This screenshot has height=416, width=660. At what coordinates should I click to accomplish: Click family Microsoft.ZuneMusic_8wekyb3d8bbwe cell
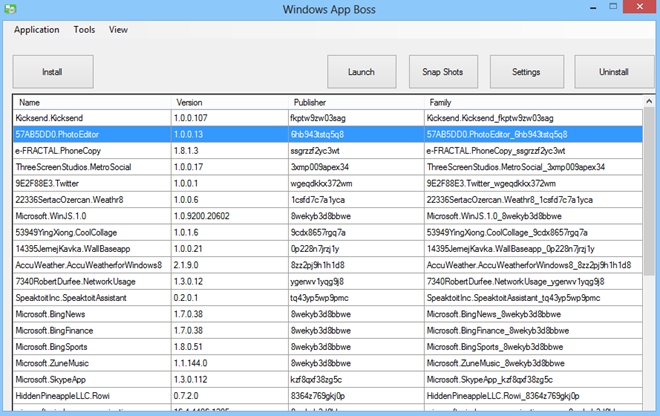click(x=533, y=363)
